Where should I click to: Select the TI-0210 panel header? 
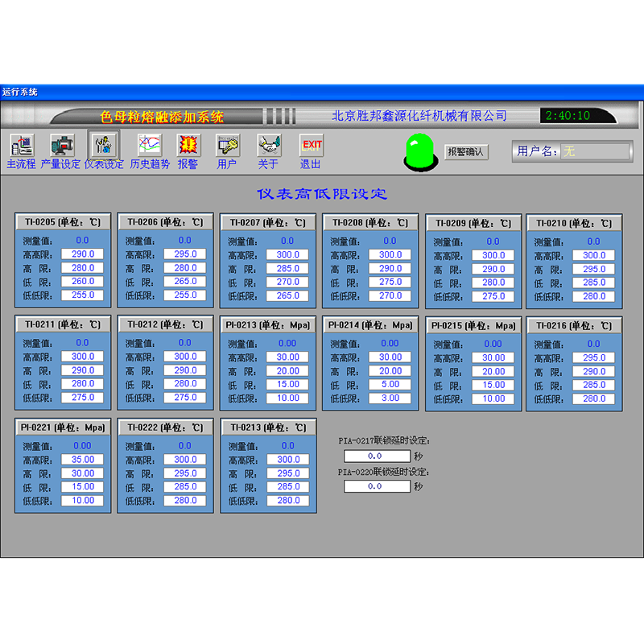click(577, 223)
